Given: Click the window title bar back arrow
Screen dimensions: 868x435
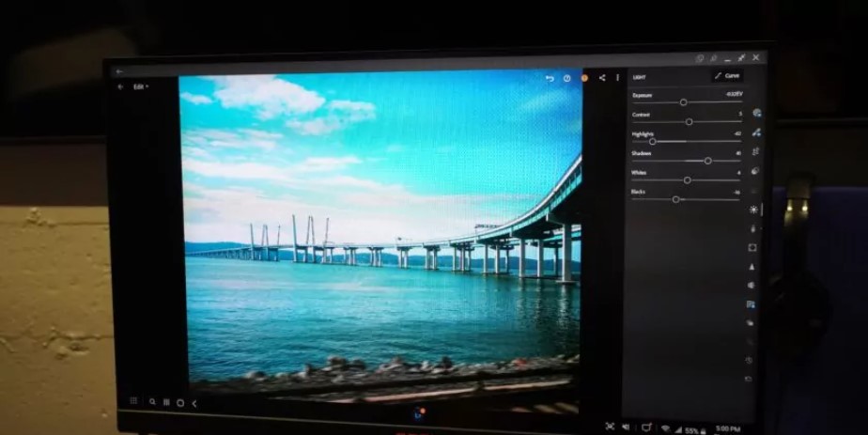Looking at the screenshot, I should click(x=119, y=72).
